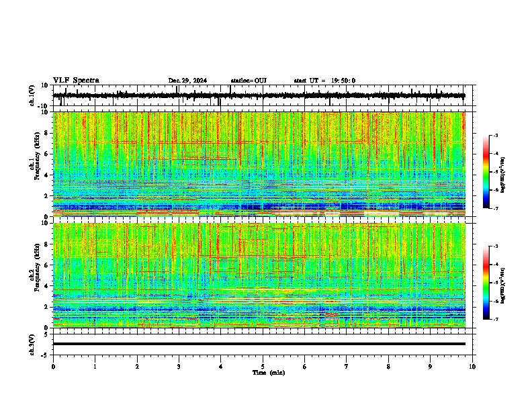The image size is (532, 411).
Task: Click time axis tick label "8"
Action: [388, 367]
